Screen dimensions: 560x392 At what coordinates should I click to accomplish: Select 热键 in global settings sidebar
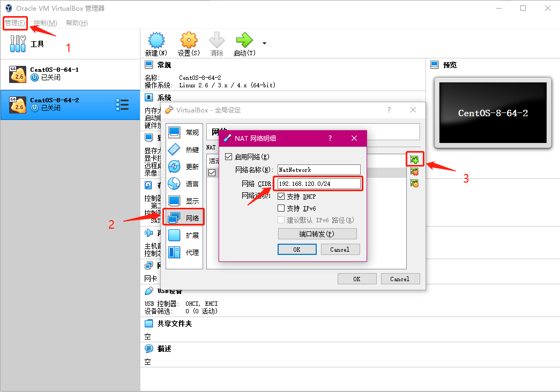tap(184, 149)
